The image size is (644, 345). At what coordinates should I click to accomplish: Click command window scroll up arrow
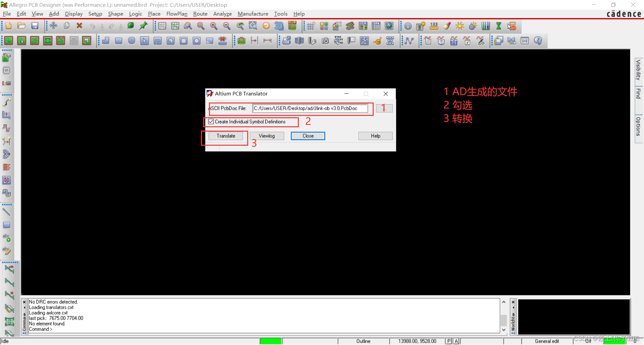coord(503,302)
